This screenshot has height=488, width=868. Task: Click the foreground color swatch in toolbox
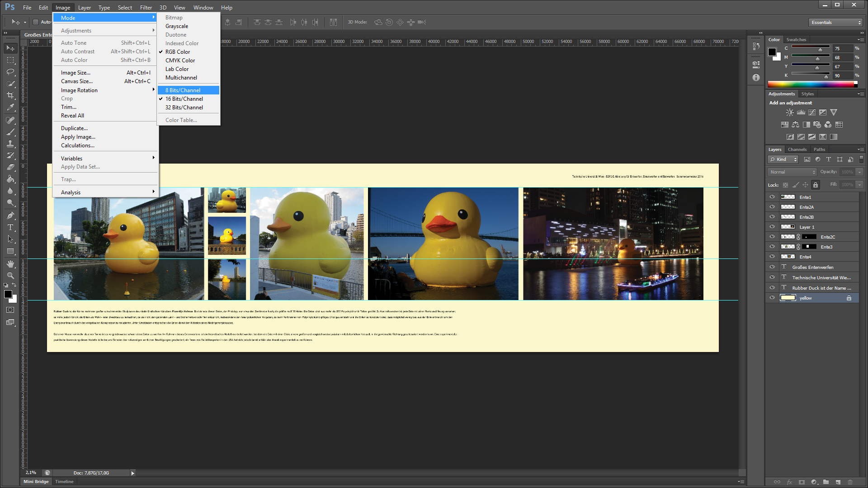(x=8, y=294)
